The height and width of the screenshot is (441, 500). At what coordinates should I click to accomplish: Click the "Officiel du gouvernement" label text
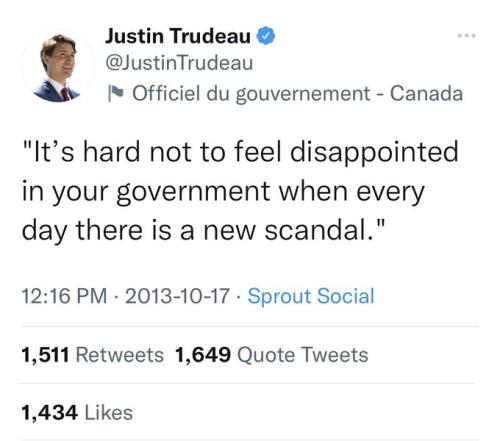(x=251, y=94)
